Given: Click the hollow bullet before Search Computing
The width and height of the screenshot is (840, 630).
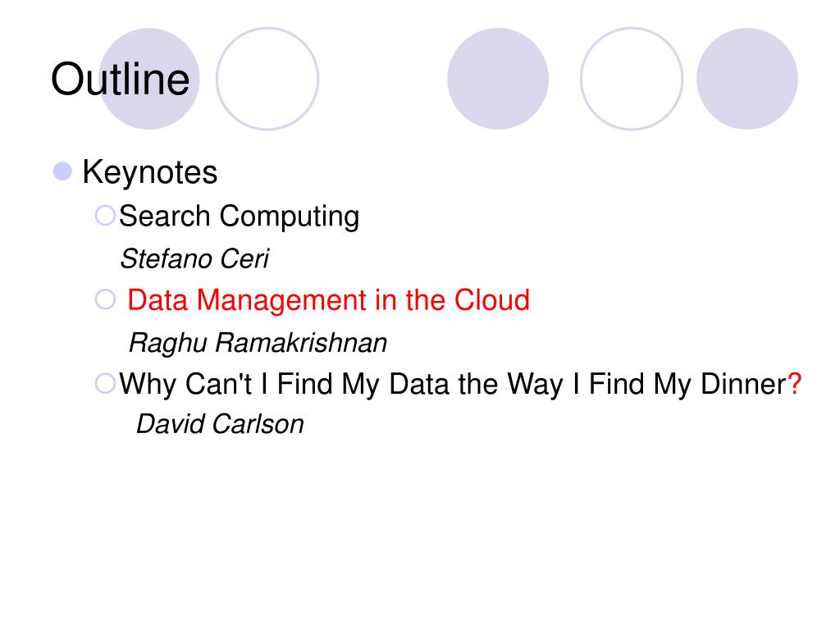Looking at the screenshot, I should [105, 216].
